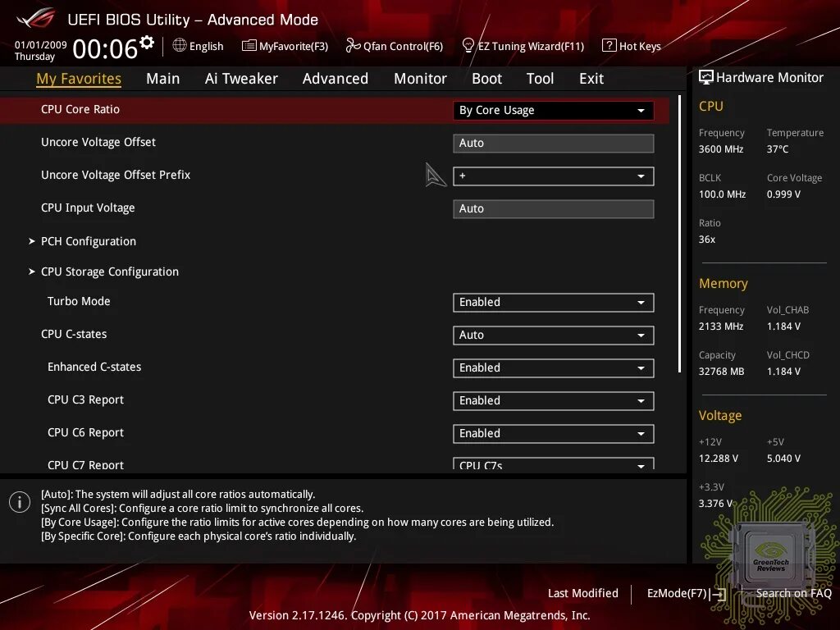840x630 pixels.
Task: Click Search on FAQ
Action: (793, 594)
